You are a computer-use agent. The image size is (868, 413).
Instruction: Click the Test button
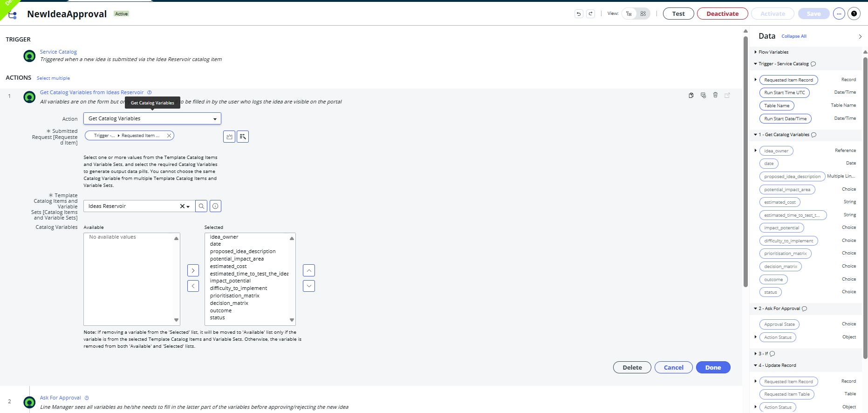[x=678, y=14]
